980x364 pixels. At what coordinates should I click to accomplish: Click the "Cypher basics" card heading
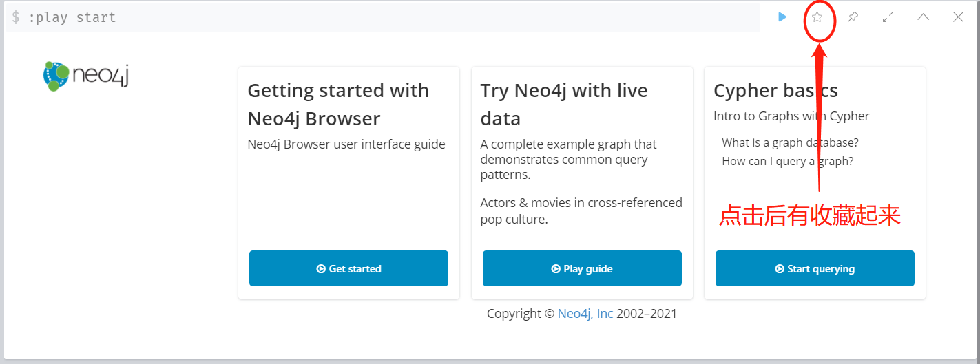775,91
